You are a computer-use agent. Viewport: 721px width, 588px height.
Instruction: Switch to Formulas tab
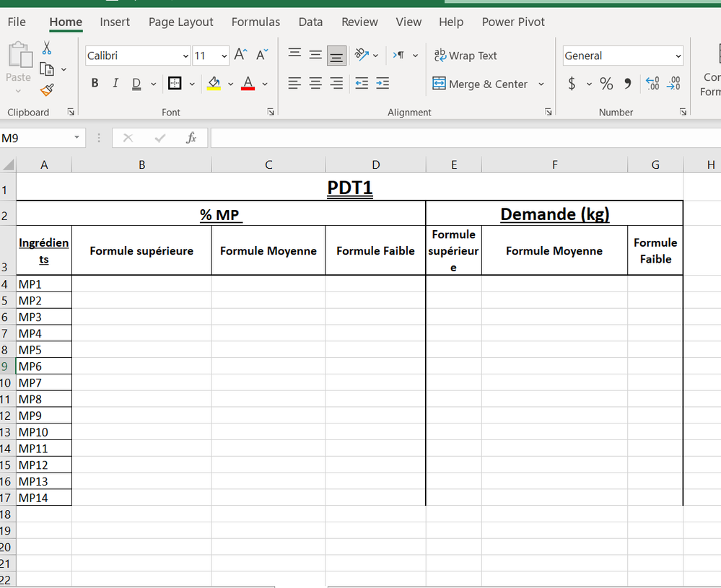click(x=255, y=22)
